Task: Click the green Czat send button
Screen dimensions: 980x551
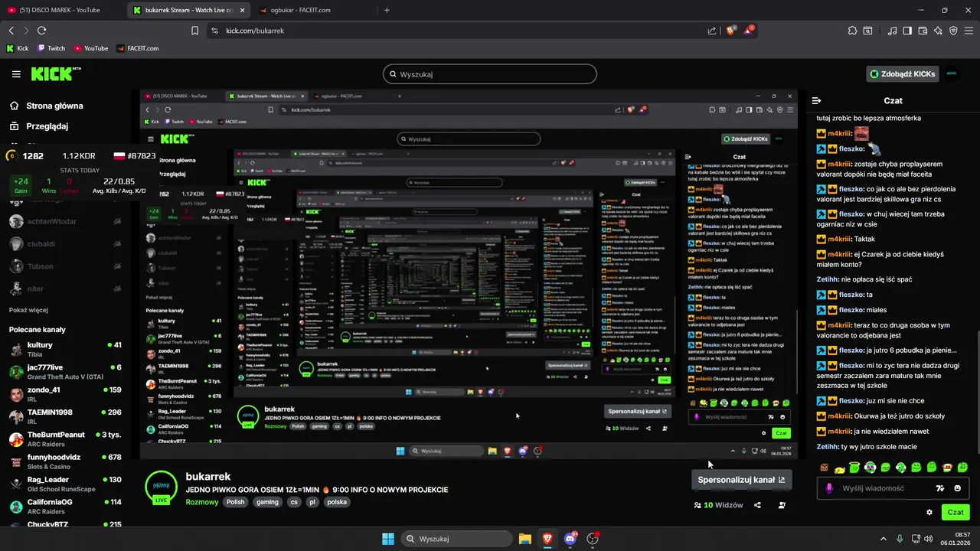Action: [x=955, y=512]
